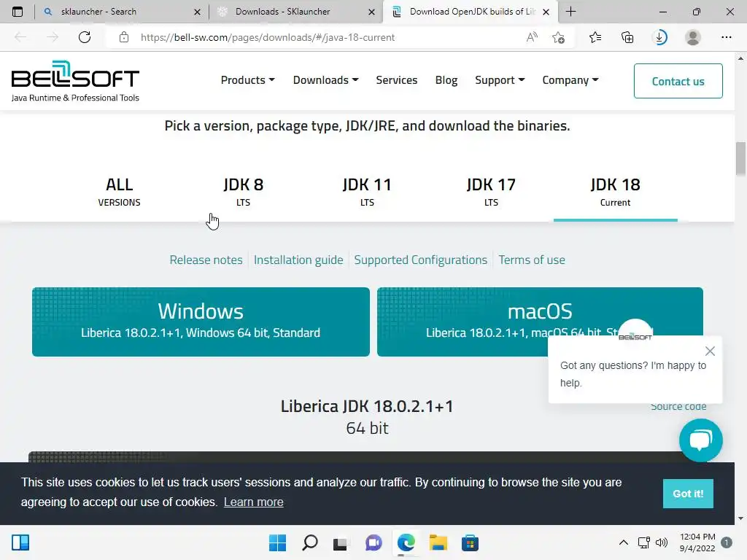Close the sklauncher Search tab
This screenshot has width=747, height=560.
[x=197, y=12]
